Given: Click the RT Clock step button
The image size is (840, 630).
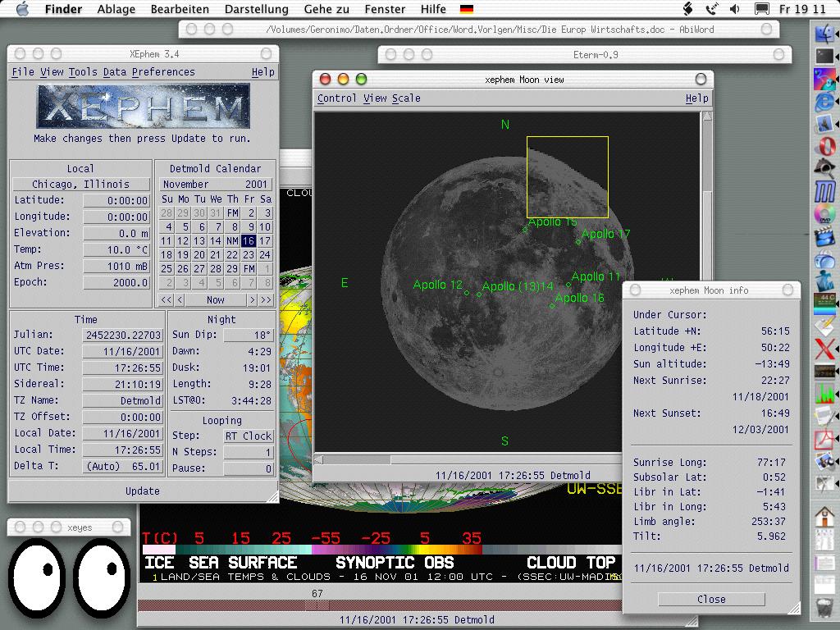Looking at the screenshot, I should (248, 436).
